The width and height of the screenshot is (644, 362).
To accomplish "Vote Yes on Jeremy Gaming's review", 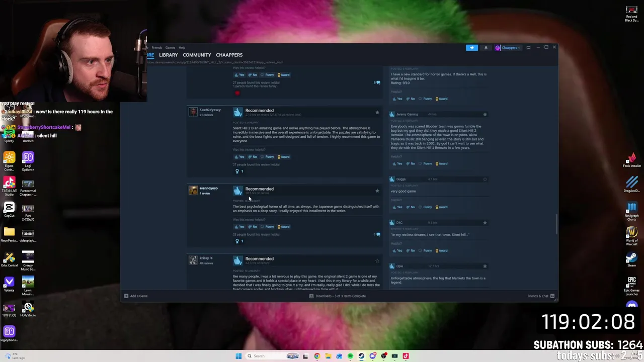I will pyautogui.click(x=397, y=163).
